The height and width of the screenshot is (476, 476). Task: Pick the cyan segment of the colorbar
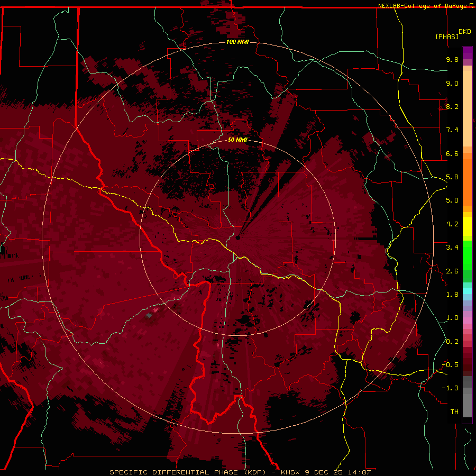click(x=467, y=291)
